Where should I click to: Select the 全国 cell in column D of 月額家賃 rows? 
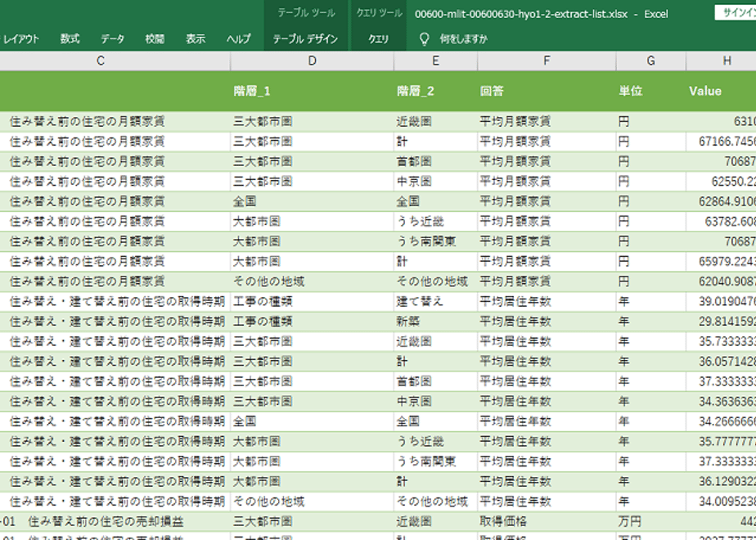click(312, 201)
